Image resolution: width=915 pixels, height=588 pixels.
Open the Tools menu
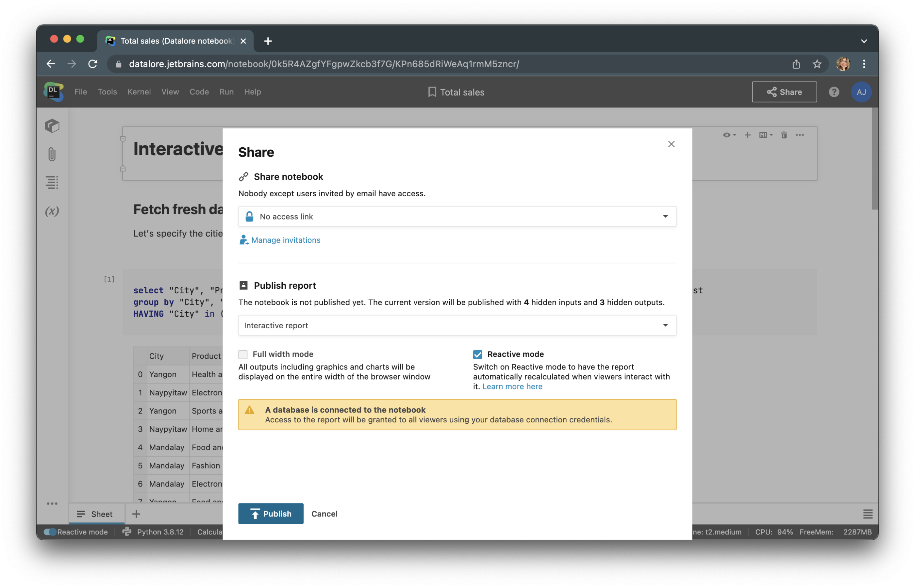tap(107, 92)
